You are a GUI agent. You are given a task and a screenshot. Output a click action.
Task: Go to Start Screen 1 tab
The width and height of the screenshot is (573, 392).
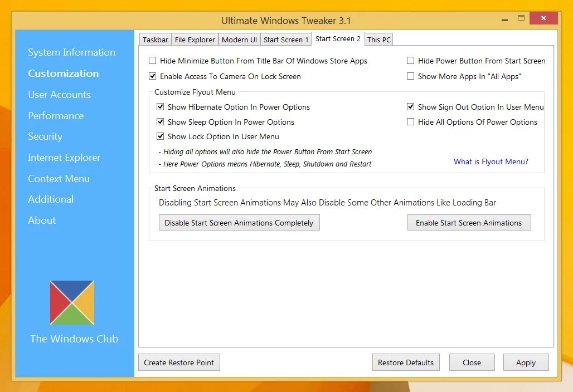point(286,40)
